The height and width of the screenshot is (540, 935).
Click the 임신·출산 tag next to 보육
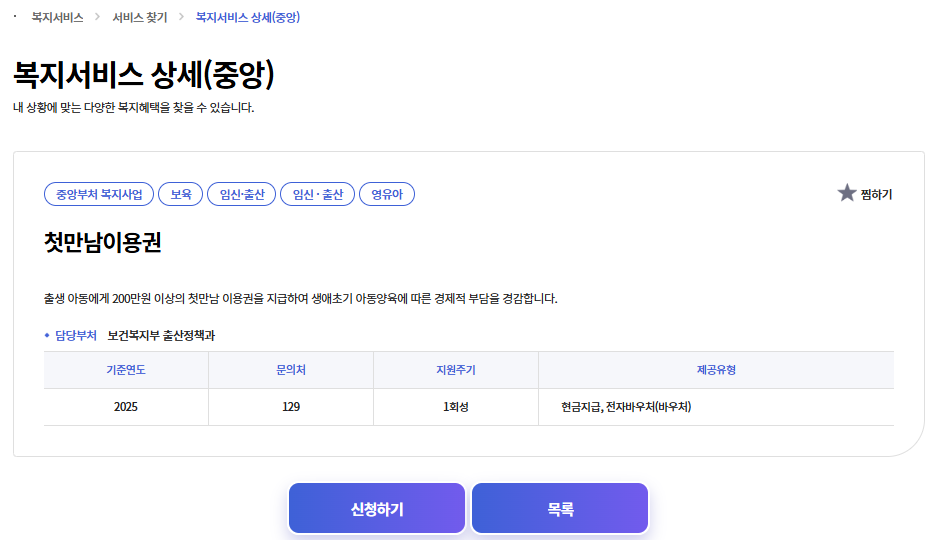pos(242,194)
